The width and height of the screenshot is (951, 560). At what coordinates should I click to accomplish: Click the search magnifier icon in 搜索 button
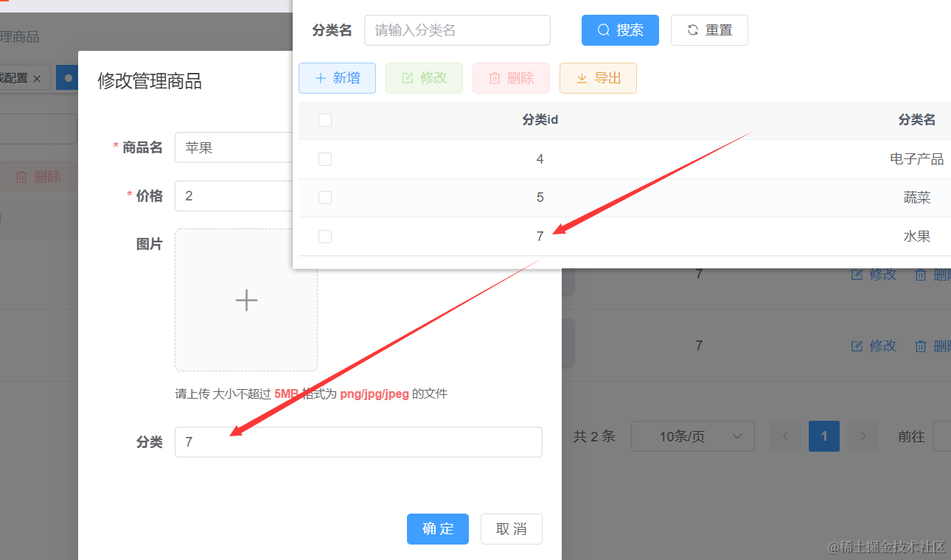(603, 30)
